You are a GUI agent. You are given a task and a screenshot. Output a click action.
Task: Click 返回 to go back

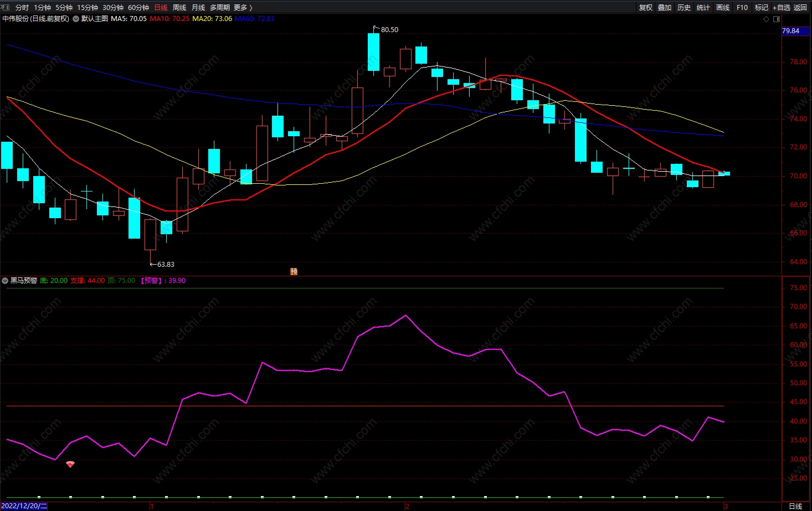tap(800, 7)
